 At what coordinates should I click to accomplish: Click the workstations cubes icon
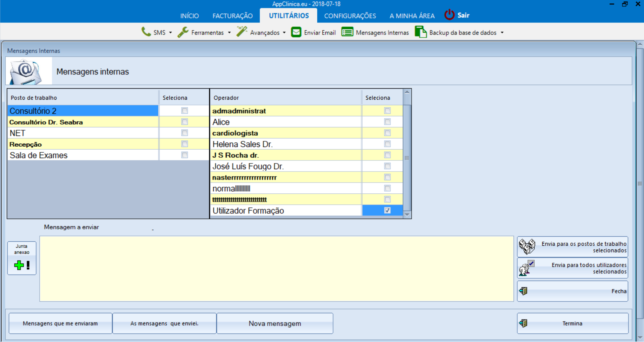[527, 247]
